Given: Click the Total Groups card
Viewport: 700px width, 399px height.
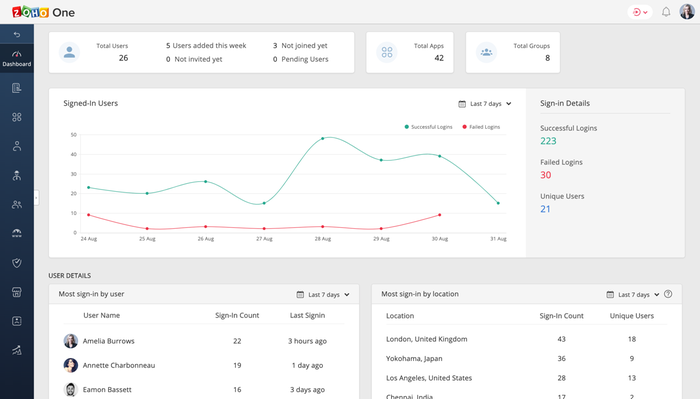Looking at the screenshot, I should 512,52.
